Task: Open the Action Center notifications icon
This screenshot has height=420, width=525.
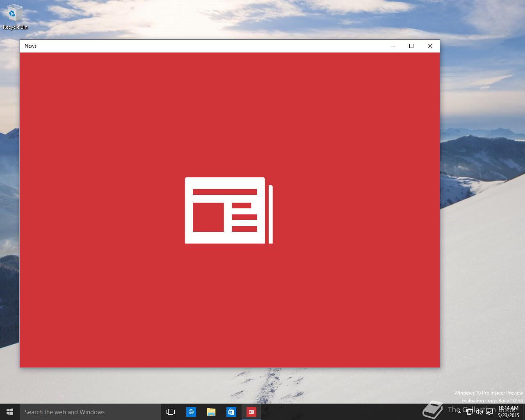Action: pos(489,412)
